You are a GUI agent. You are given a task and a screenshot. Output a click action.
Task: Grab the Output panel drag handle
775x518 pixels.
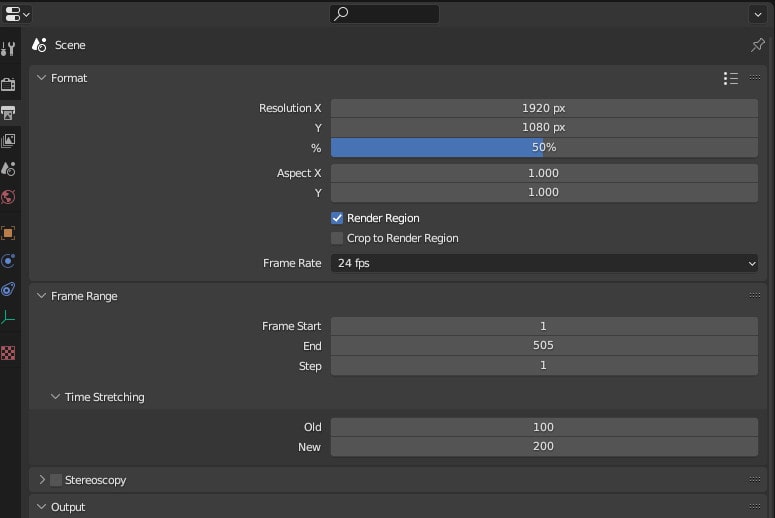click(x=754, y=507)
